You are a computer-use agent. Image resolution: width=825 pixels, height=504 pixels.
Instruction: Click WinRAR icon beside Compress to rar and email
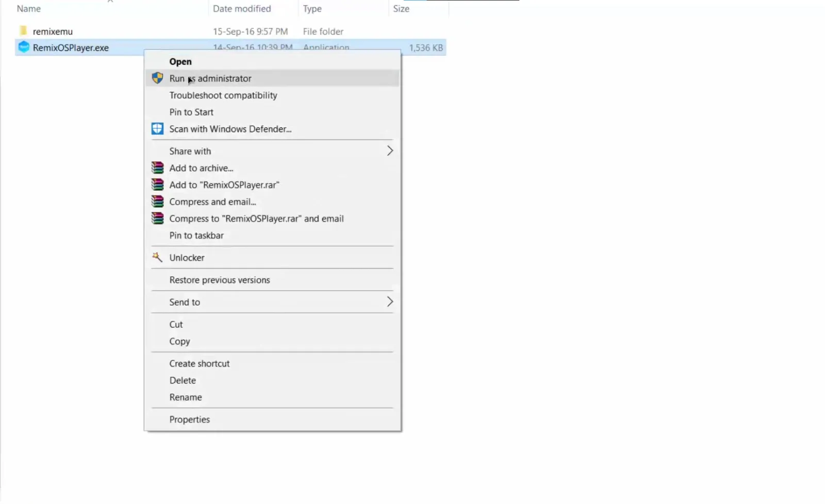click(157, 219)
